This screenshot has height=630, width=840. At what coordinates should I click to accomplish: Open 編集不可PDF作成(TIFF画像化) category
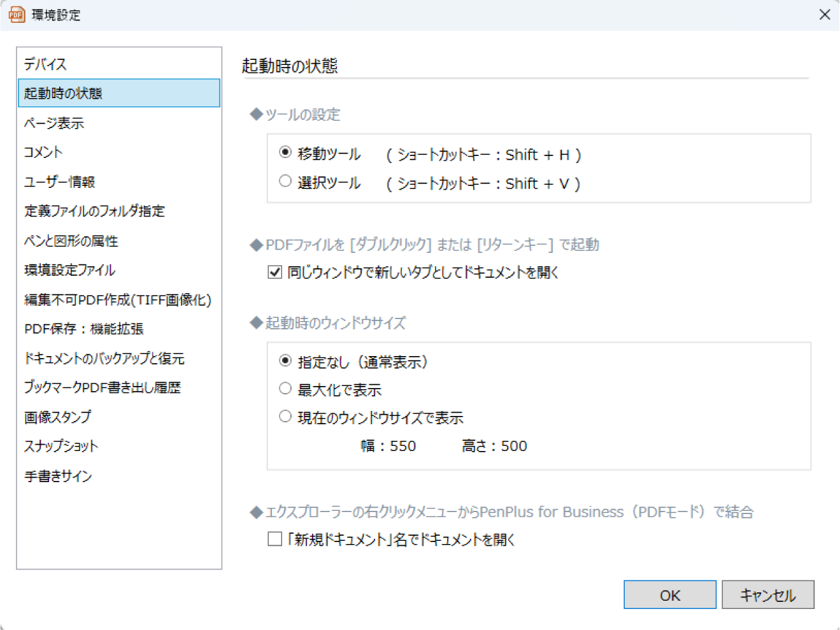[x=118, y=299]
